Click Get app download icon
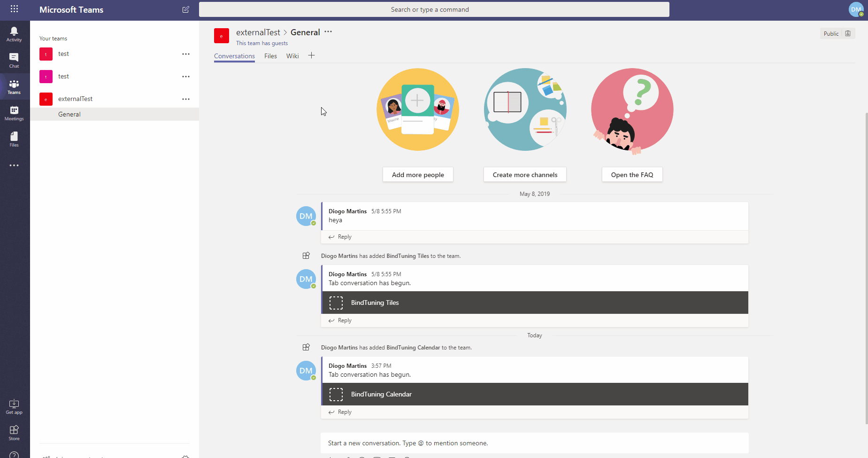The width and height of the screenshot is (868, 458). pyautogui.click(x=14, y=407)
